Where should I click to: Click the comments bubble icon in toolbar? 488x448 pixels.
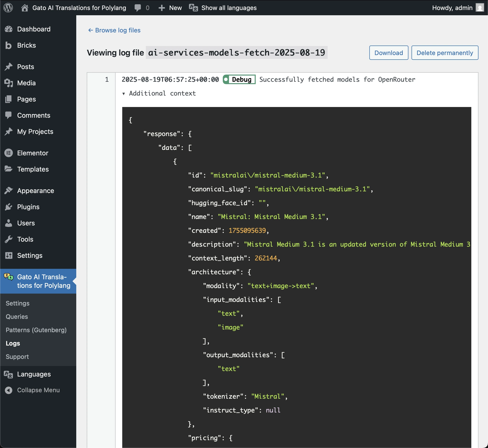138,8
